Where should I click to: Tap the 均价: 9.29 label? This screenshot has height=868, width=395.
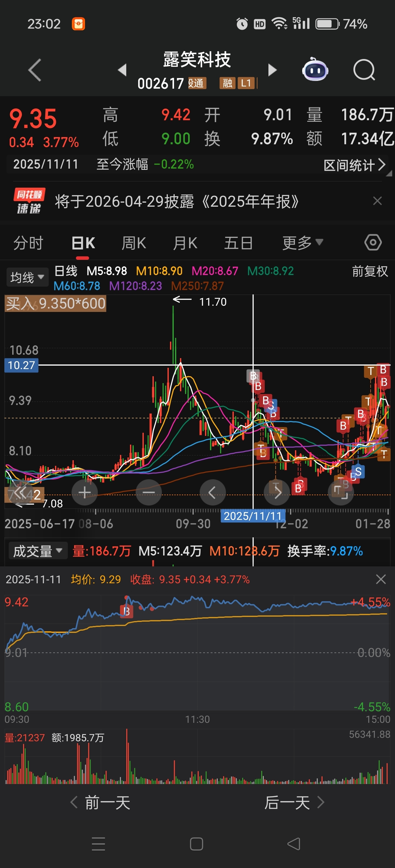(x=96, y=579)
